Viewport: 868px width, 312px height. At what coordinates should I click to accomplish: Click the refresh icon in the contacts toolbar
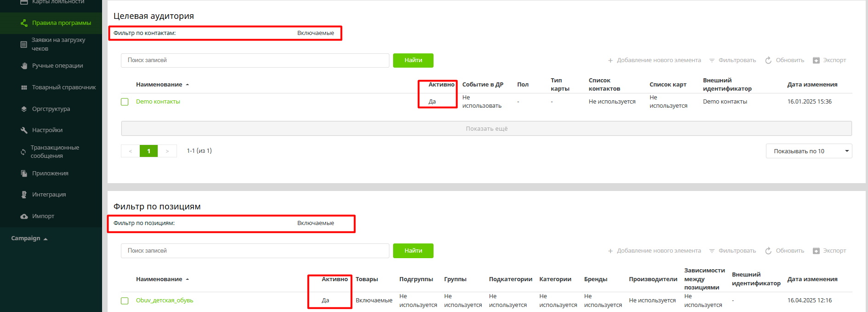point(768,60)
